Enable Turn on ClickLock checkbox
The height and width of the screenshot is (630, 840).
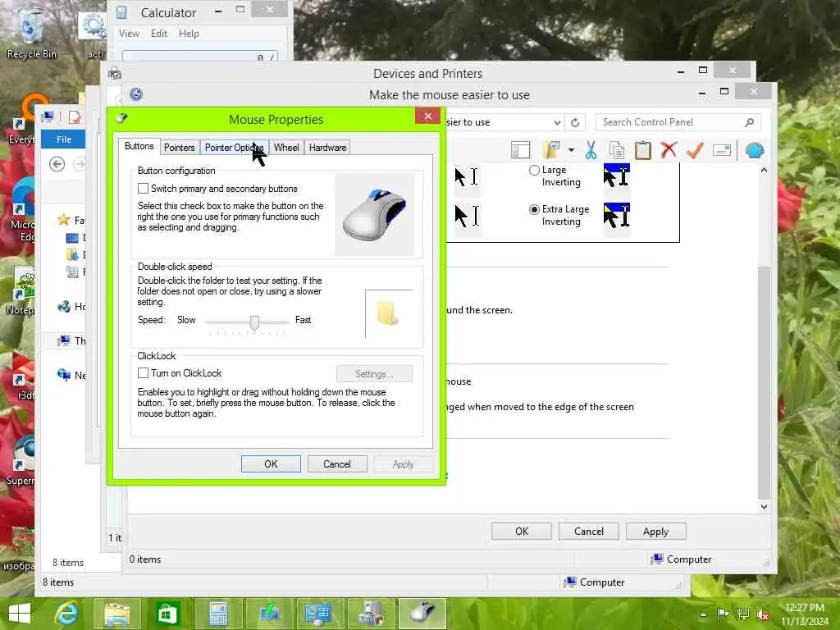(143, 373)
